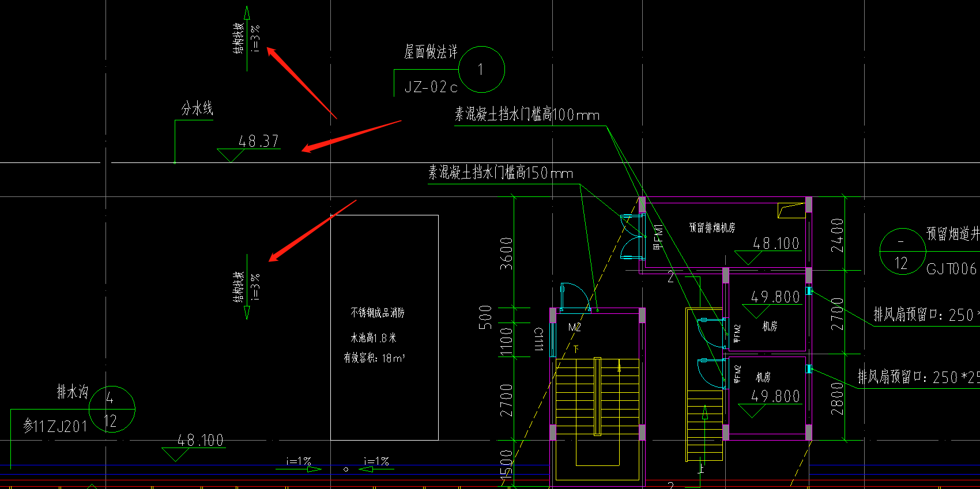Click the detail circle marked 4 over 12
This screenshot has width=980, height=489.
(x=112, y=410)
